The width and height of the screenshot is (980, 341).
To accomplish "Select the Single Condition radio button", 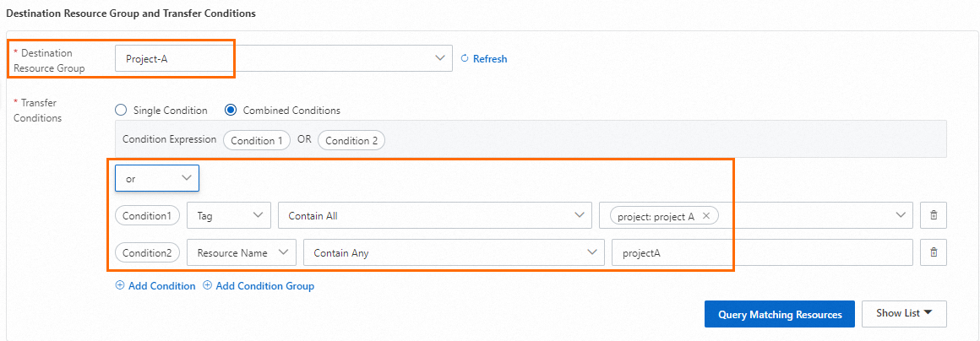I will [121, 110].
